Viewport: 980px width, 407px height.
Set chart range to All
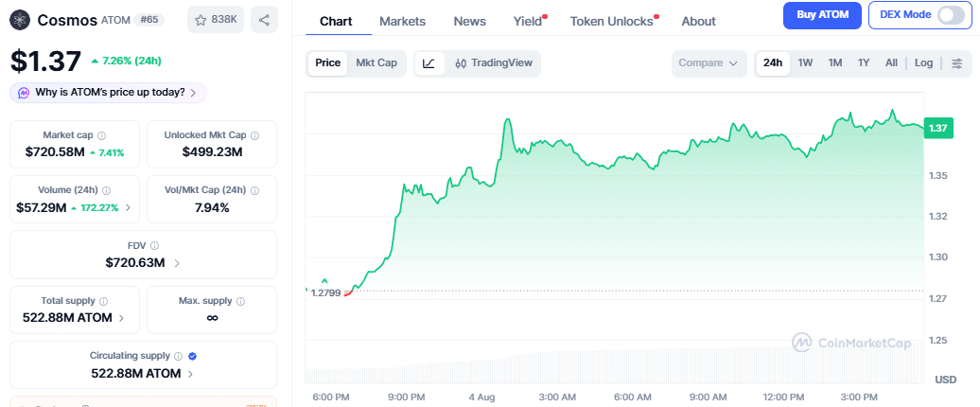coord(891,62)
